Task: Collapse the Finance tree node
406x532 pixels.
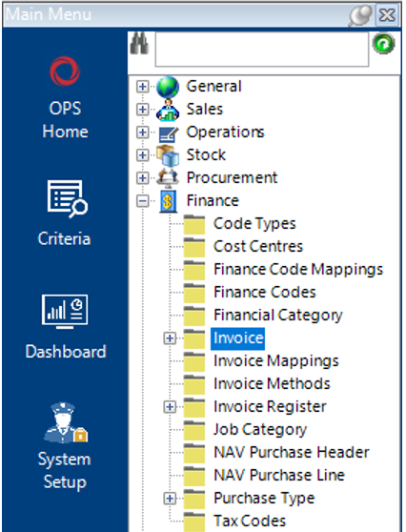Action: [142, 201]
